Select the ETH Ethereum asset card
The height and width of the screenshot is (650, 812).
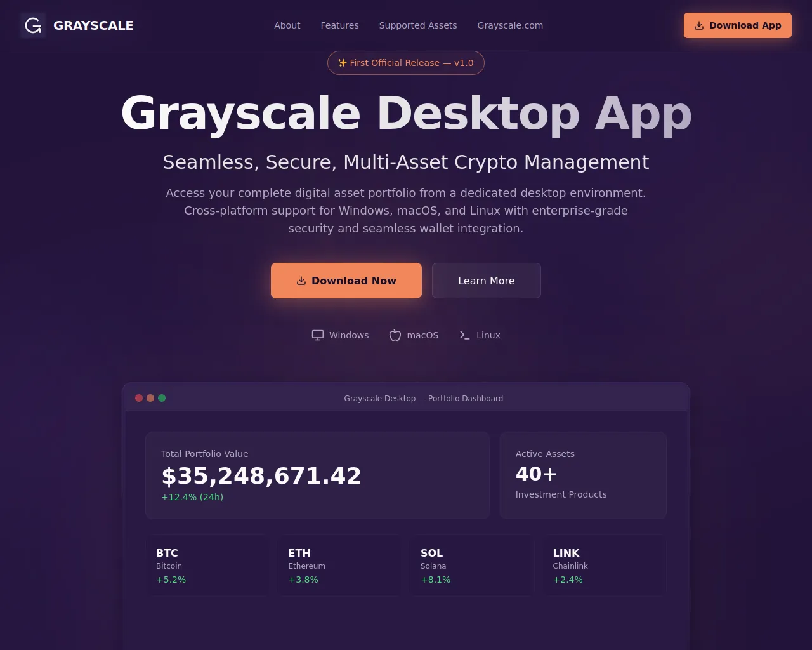tap(340, 566)
